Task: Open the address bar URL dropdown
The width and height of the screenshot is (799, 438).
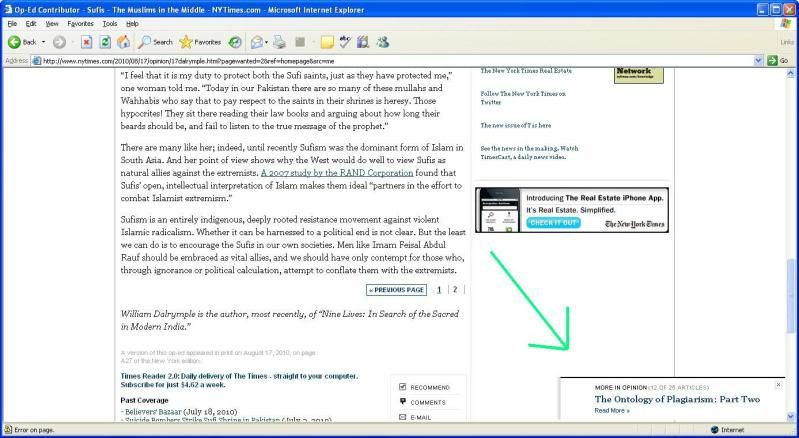Action: [x=758, y=61]
